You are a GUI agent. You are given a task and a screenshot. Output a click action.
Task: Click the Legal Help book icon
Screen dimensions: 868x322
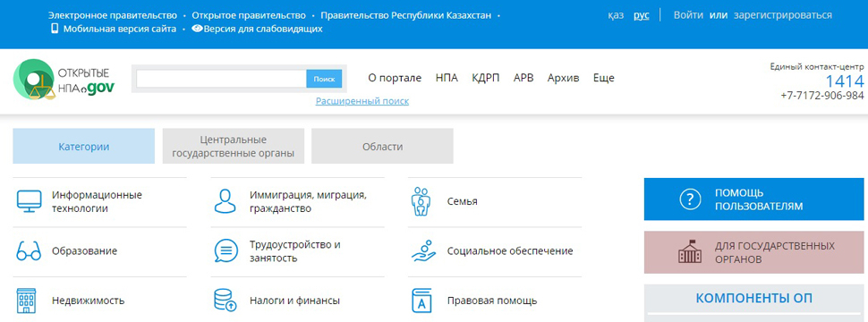421,301
